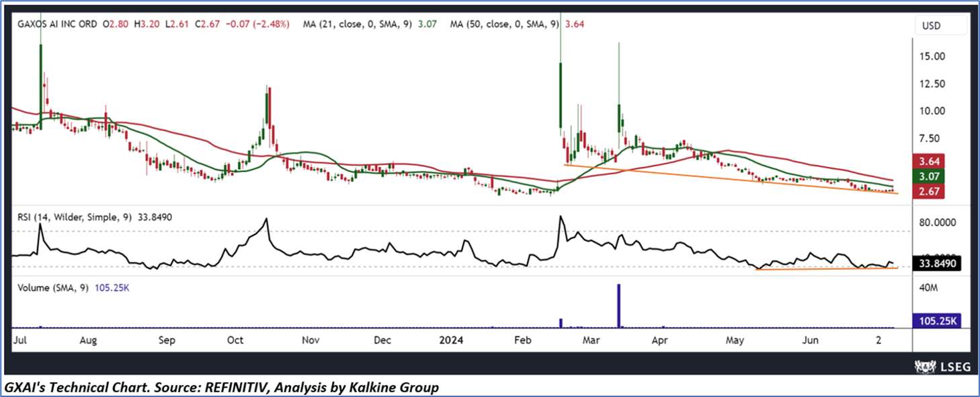Click the 12.50 price axis label
Screen dimensions: 980x397
(934, 83)
